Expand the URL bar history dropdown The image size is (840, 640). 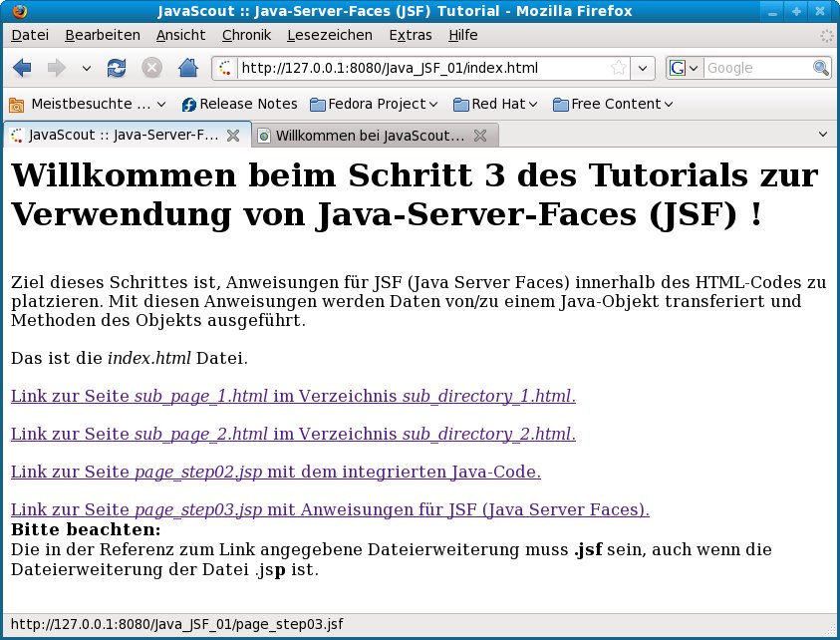[644, 68]
